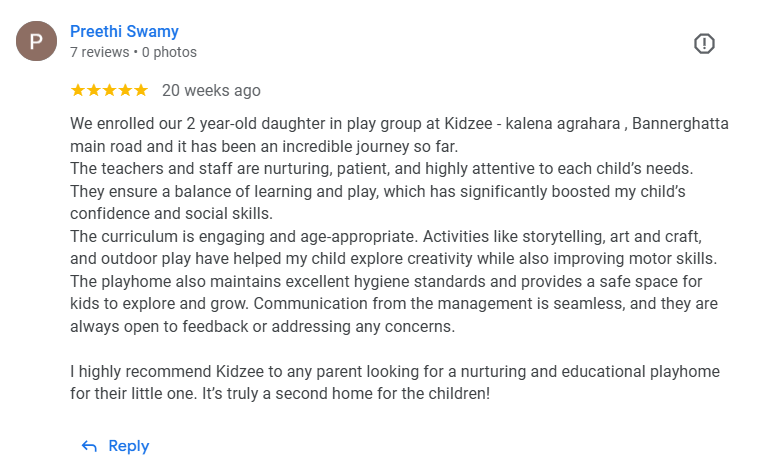Click the report review exclamation icon
Screen dimensions: 758x461
point(704,43)
